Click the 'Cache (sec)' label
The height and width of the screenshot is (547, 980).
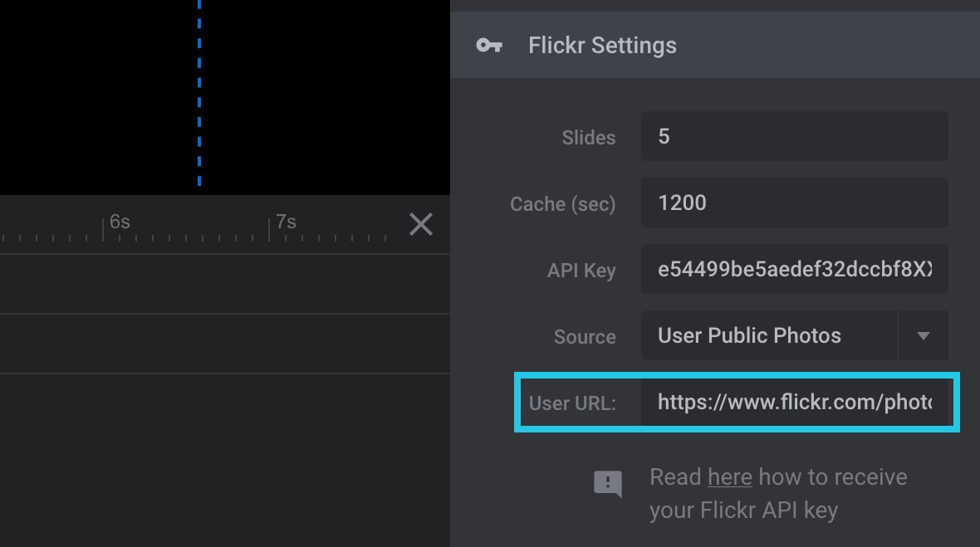pyautogui.click(x=562, y=204)
